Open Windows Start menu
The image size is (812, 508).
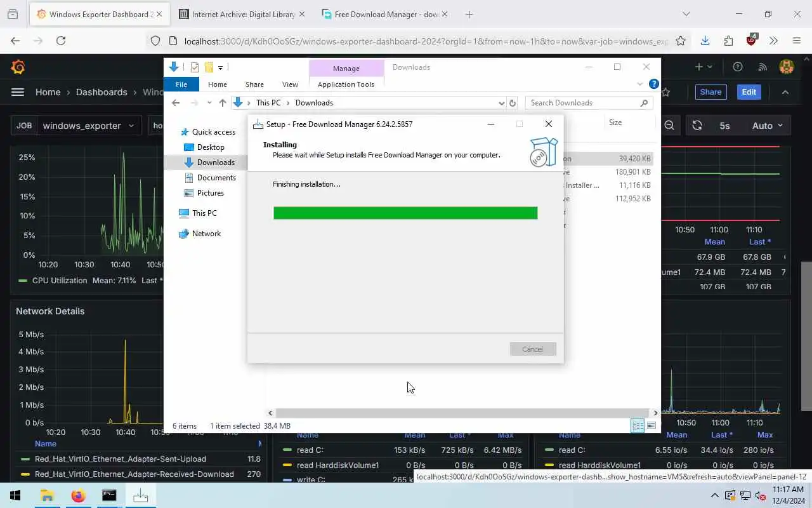click(x=15, y=495)
